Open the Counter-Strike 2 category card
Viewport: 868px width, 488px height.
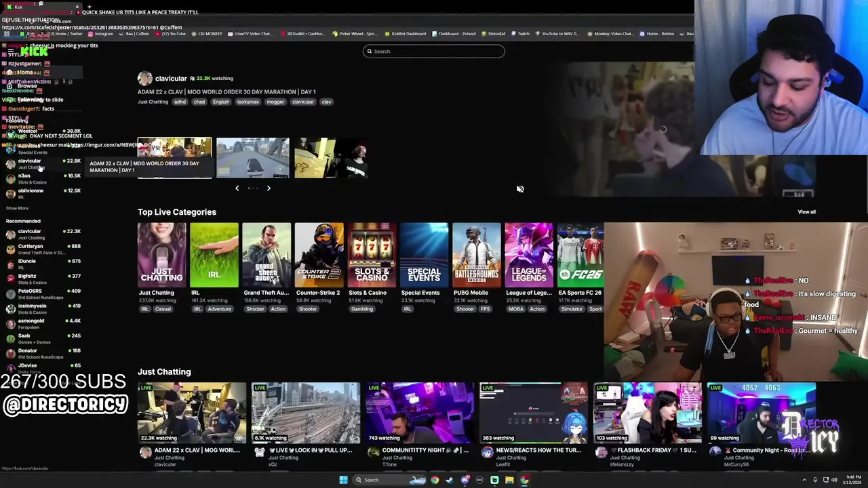coord(319,255)
